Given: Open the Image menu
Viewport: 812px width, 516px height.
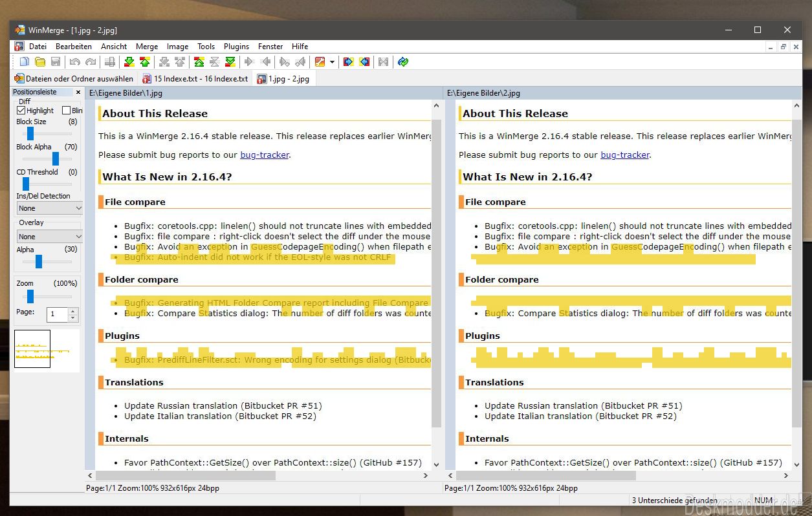Looking at the screenshot, I should 177,47.
